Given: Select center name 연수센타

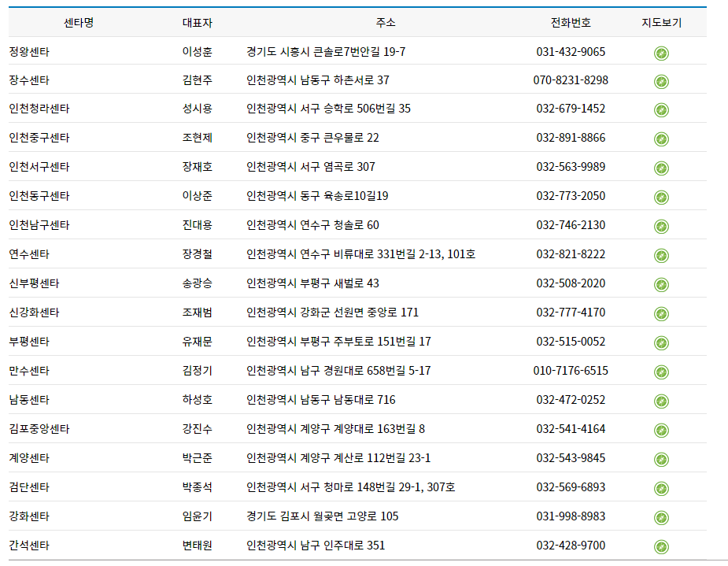Looking at the screenshot, I should point(29,254).
